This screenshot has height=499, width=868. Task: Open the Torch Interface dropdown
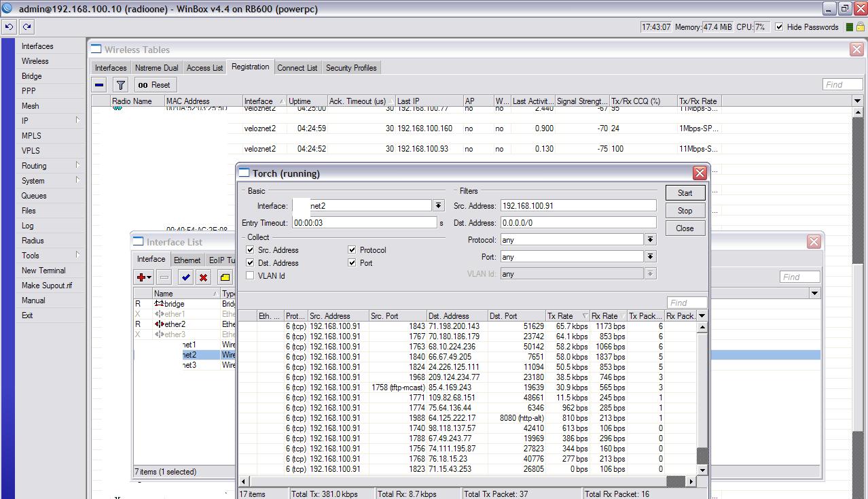tap(438, 206)
